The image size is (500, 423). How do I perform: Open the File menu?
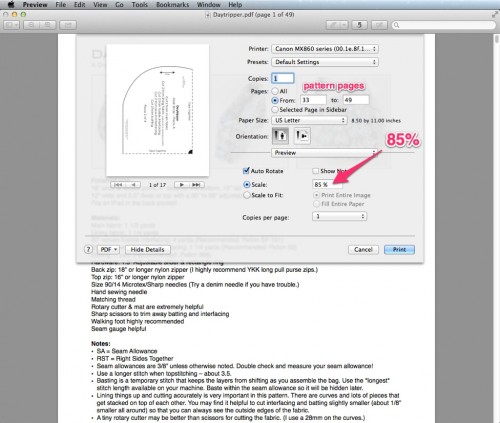[61, 5]
